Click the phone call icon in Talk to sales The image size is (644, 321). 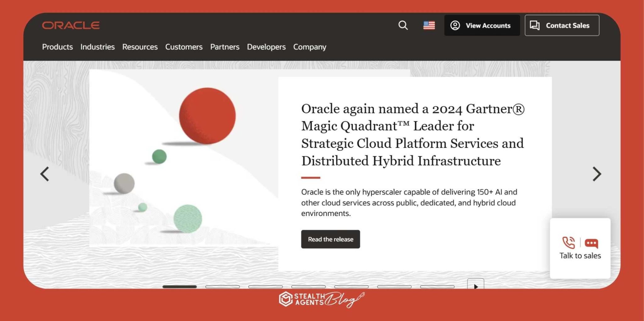(568, 243)
